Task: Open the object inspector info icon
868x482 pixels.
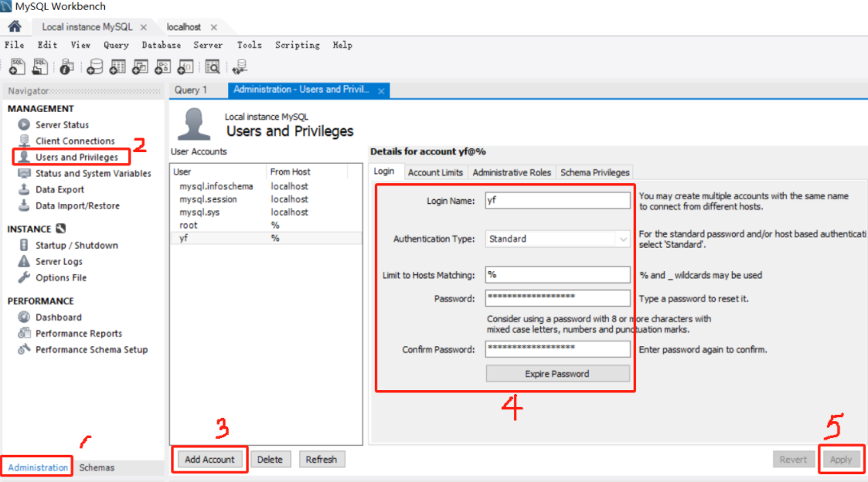Action: point(67,67)
